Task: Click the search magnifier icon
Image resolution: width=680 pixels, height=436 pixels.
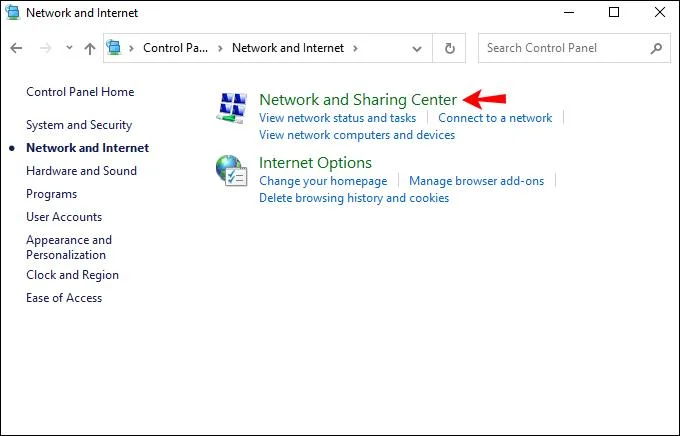Action: point(656,48)
